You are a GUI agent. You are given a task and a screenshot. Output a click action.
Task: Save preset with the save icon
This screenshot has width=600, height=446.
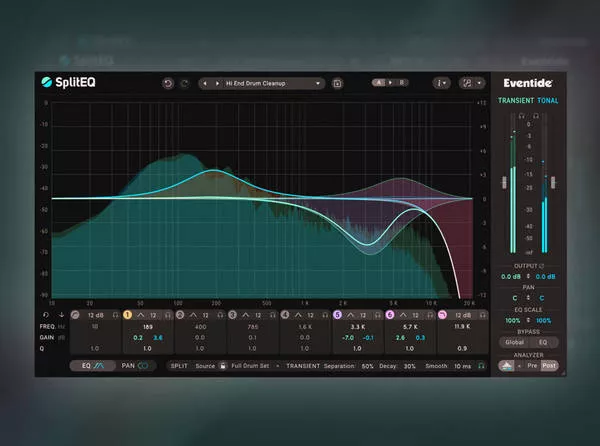(x=338, y=83)
